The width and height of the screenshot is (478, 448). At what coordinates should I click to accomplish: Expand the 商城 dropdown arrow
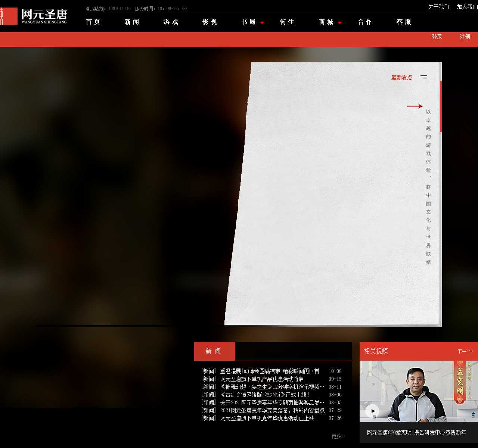(x=340, y=23)
